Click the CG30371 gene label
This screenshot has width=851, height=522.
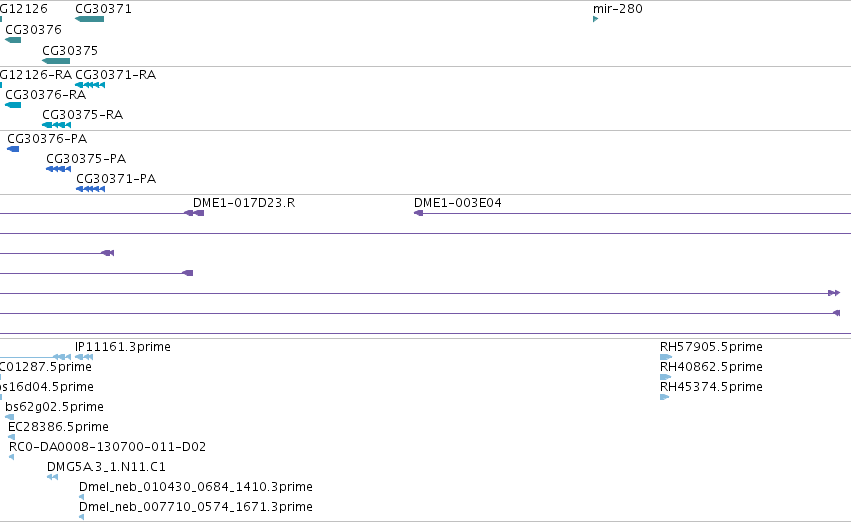pyautogui.click(x=103, y=9)
